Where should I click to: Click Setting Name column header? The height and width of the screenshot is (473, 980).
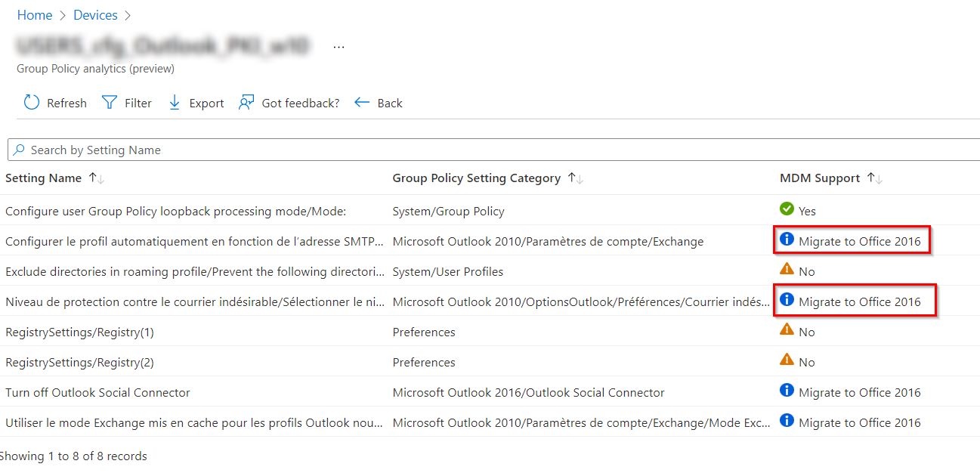point(43,178)
